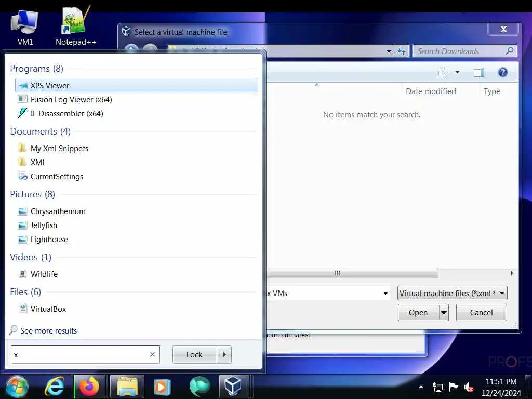Viewport: 532px width, 399px height.
Task: Open the CurrentSettings document
Action: point(137,177)
